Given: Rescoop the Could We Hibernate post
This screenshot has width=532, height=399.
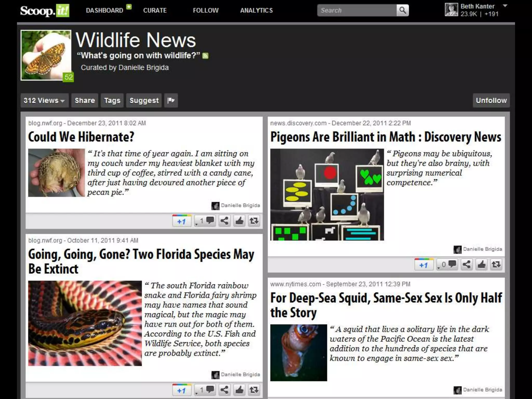Looking at the screenshot, I should tap(254, 221).
